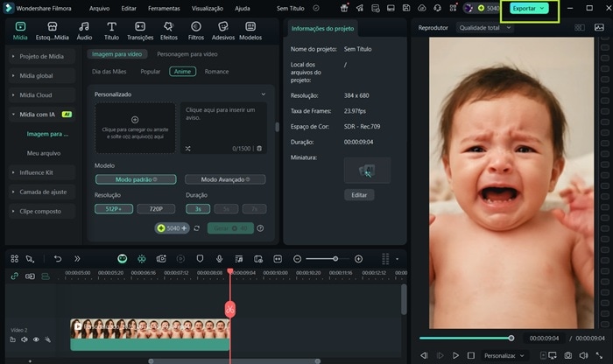Click the Exportar button

pos(529,8)
